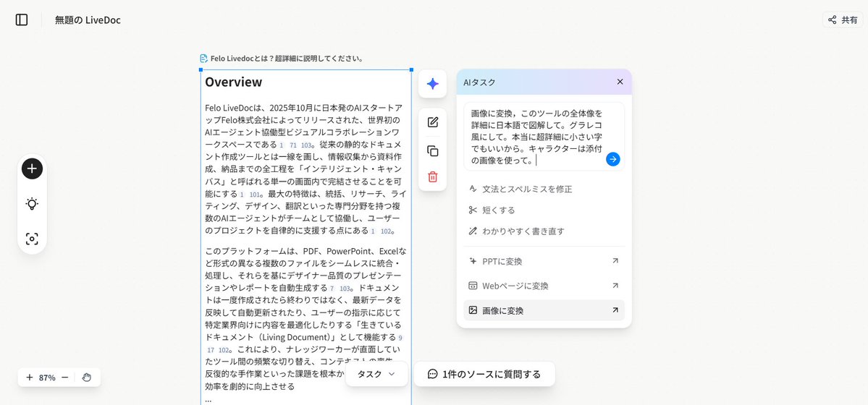Select PPTに変換 option

tap(544, 261)
